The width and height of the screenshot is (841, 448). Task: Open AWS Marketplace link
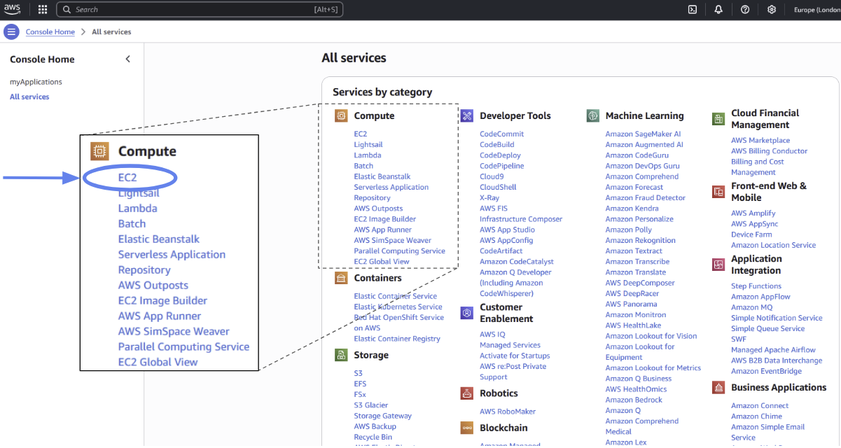[760, 141]
